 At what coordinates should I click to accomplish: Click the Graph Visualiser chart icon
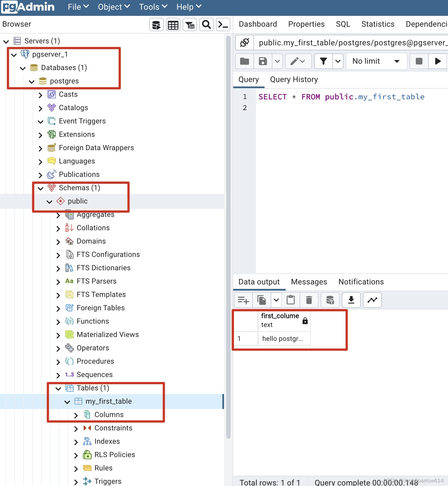(372, 300)
